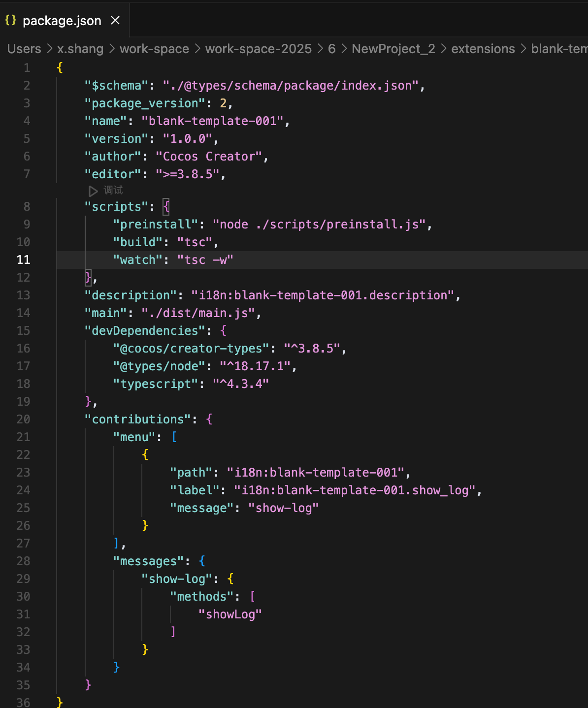
Task: Open the NewProject_2 breadcrumb segment
Action: click(393, 49)
